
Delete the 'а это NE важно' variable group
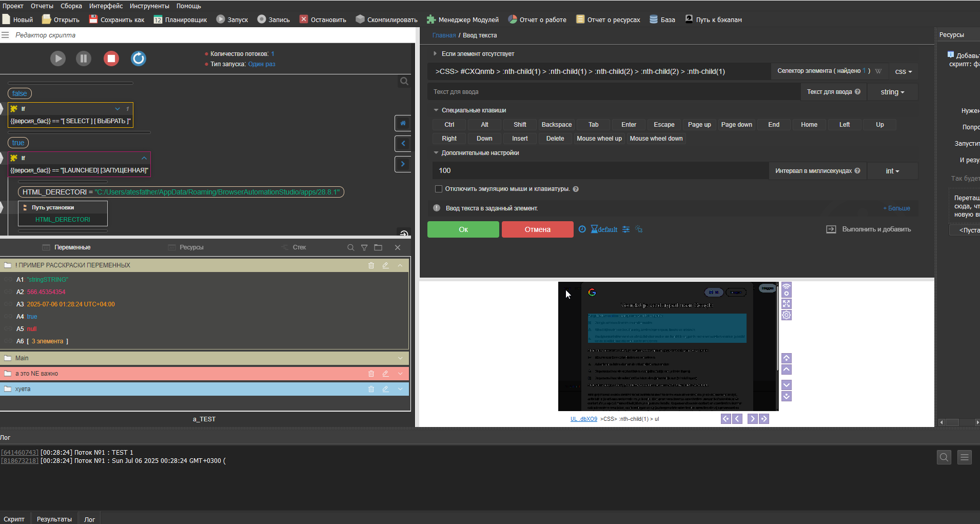[371, 374]
